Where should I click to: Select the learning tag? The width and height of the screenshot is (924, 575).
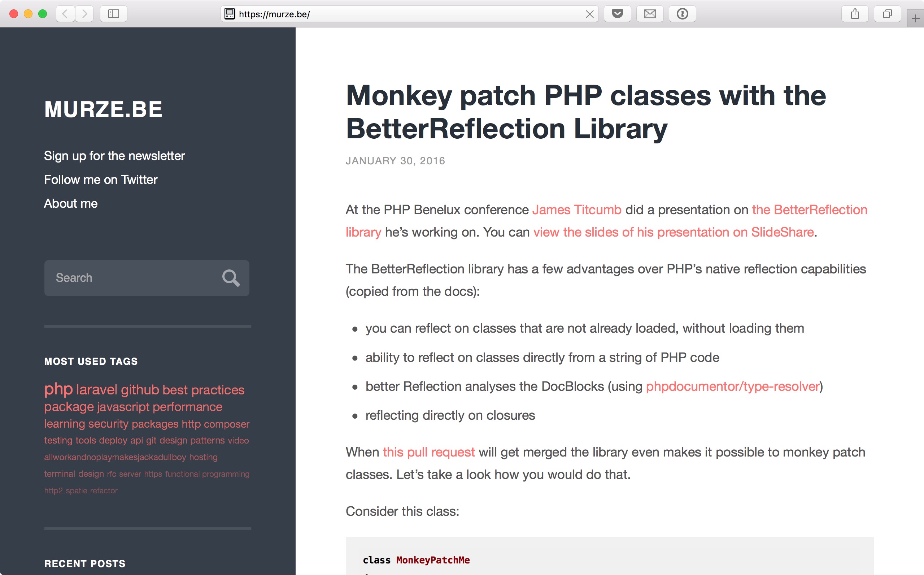[65, 424]
